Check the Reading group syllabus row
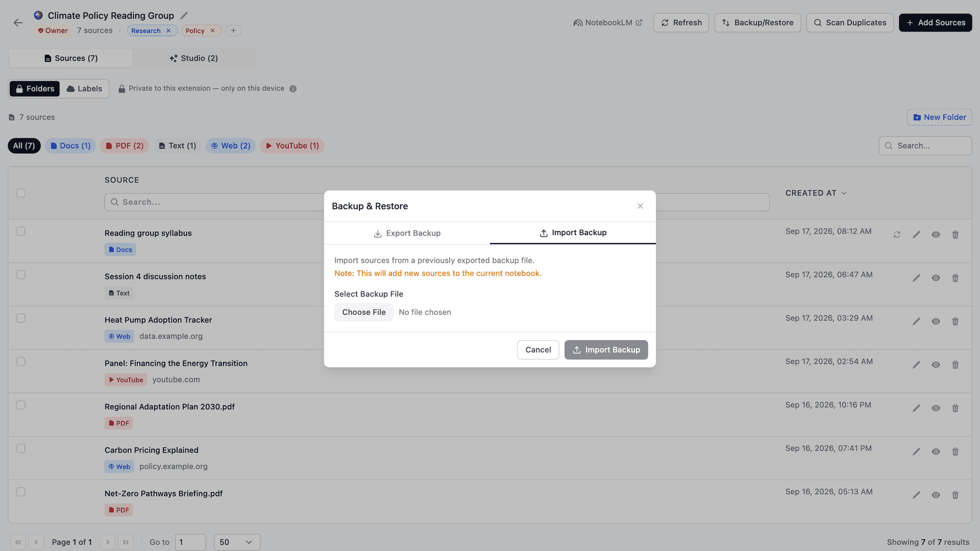Image resolution: width=980 pixels, height=551 pixels. (20, 231)
